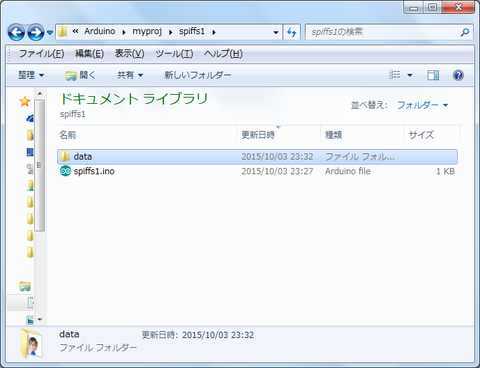
Task: Click the 開く toolbar button
Action: coord(80,75)
